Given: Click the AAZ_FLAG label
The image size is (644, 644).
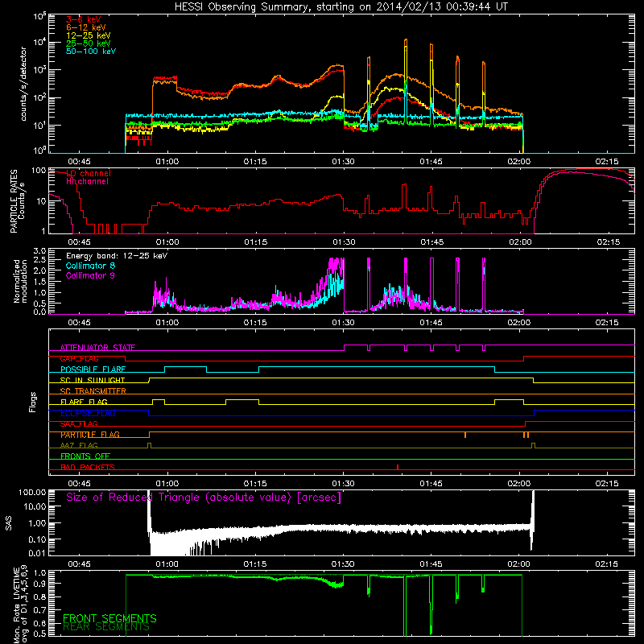Looking at the screenshot, I should (x=79, y=445).
